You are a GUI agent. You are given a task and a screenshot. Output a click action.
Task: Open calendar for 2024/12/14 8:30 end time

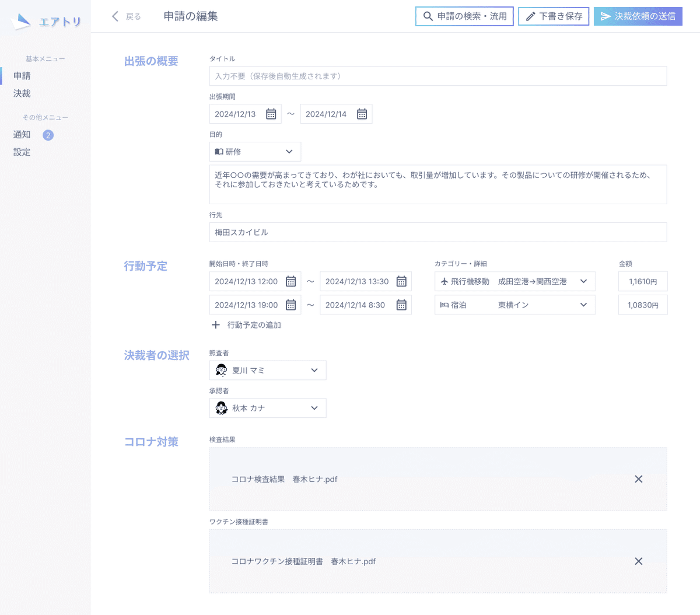[x=401, y=305]
